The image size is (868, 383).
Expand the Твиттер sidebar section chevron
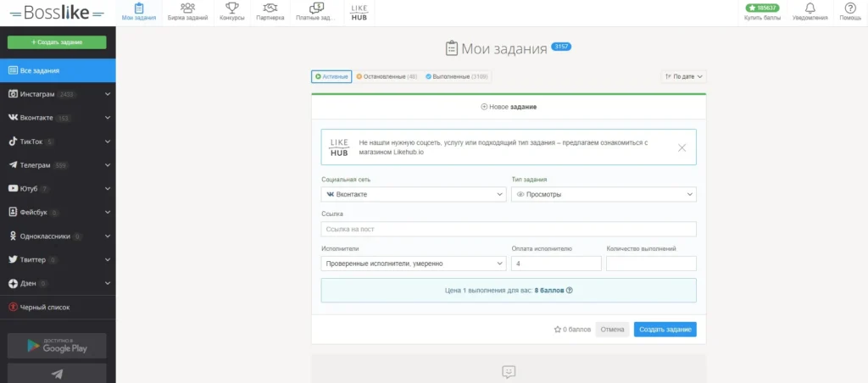[x=108, y=259]
